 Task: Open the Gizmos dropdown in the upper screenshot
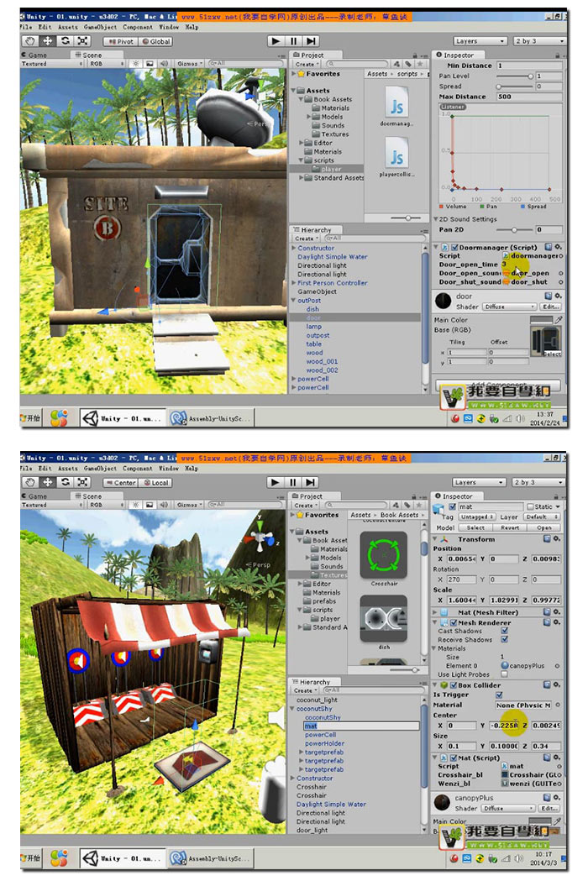[x=190, y=64]
